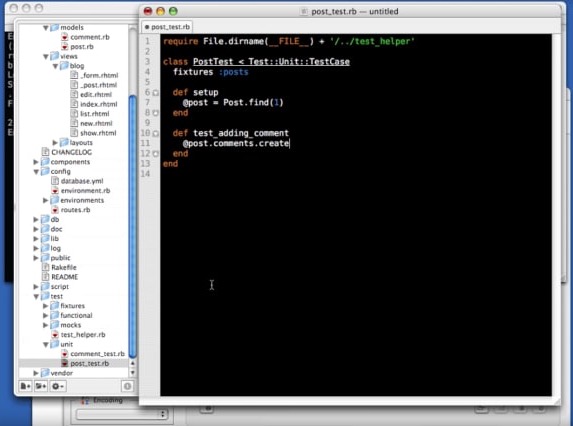Collapse the models folder
Screen dimensions: 573x426
[46, 28]
